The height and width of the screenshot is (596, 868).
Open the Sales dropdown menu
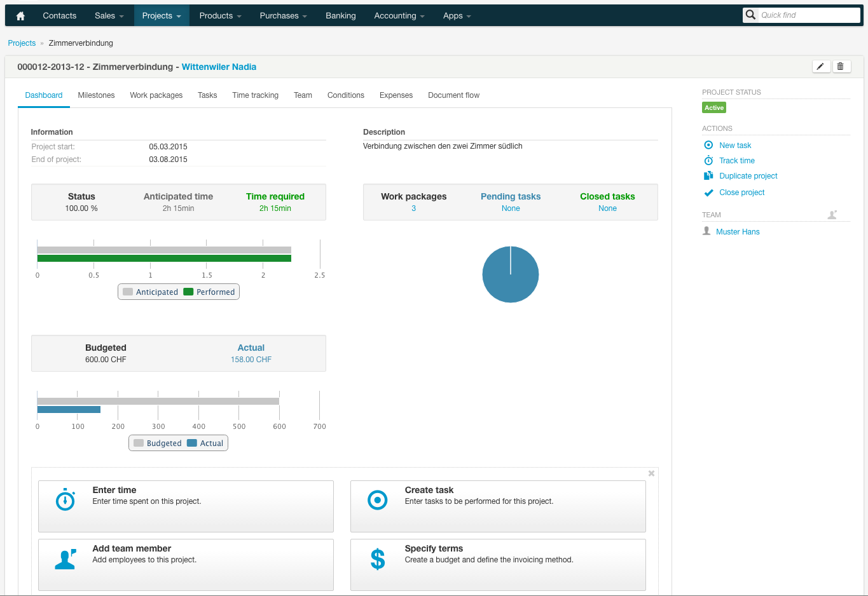(109, 16)
